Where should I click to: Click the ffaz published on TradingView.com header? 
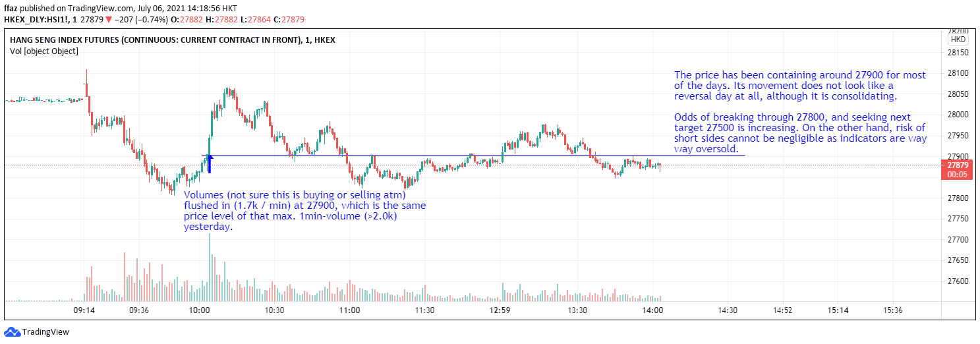[120, 7]
